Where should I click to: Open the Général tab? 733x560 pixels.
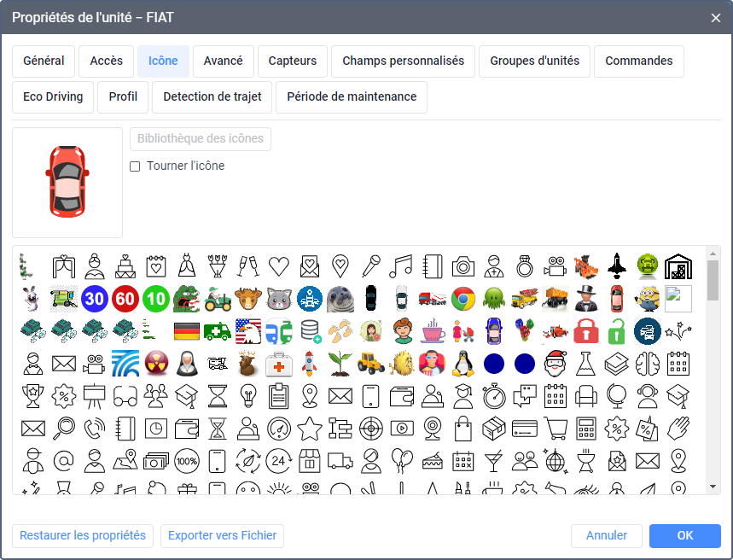click(44, 61)
